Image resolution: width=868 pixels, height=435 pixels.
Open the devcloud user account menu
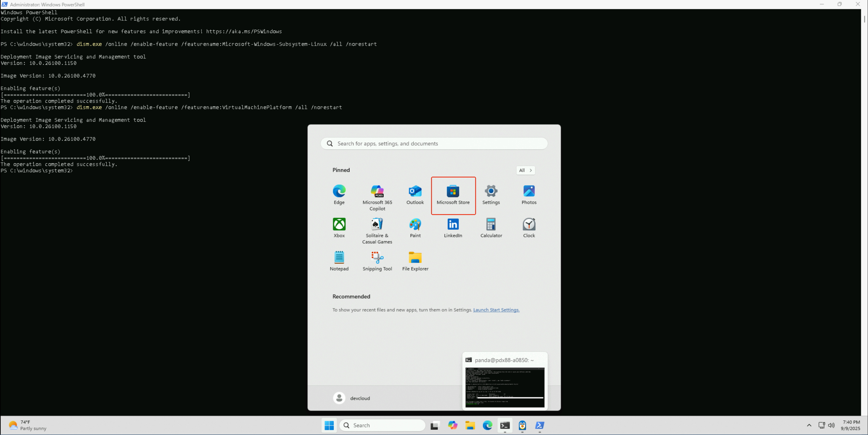point(351,398)
